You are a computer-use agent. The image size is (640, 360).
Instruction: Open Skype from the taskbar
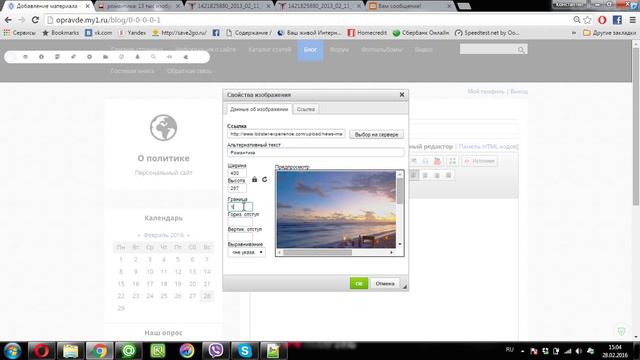pos(245,351)
